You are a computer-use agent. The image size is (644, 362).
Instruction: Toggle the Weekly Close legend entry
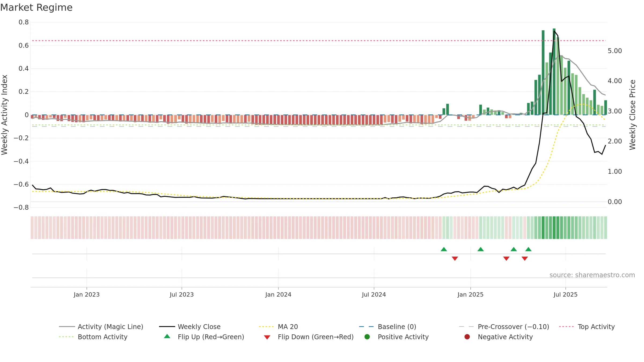point(190,327)
